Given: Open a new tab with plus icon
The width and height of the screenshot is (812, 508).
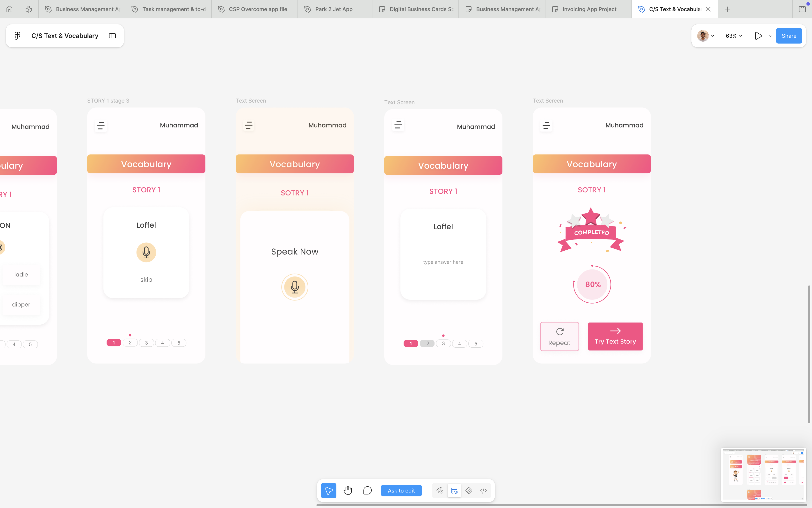Looking at the screenshot, I should [727, 9].
